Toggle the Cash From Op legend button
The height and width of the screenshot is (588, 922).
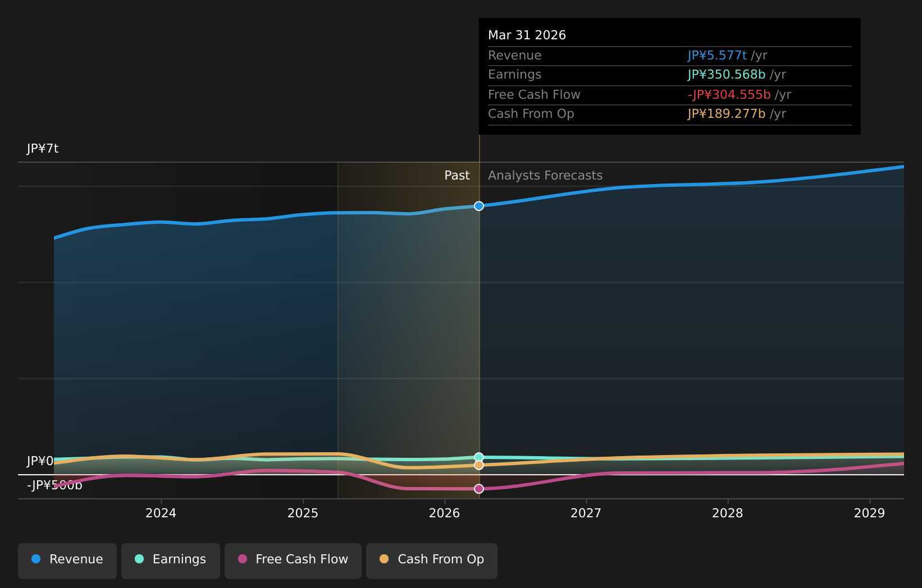tap(432, 561)
